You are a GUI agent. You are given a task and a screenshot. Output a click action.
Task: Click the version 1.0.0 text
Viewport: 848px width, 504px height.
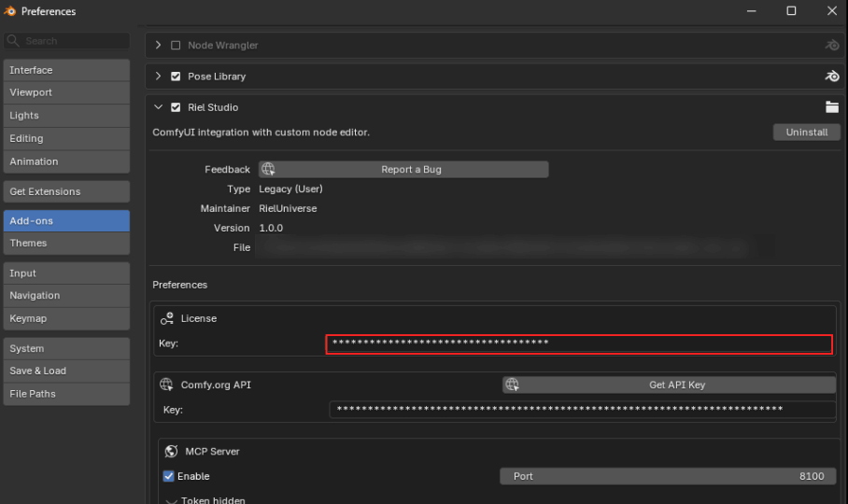coord(271,228)
